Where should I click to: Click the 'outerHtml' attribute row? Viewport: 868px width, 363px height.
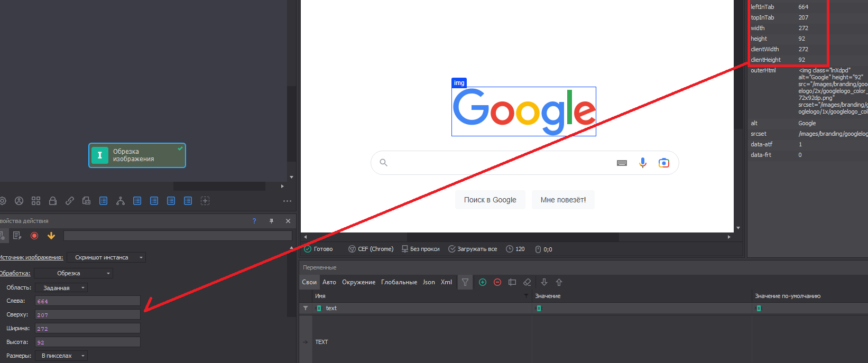(808, 91)
